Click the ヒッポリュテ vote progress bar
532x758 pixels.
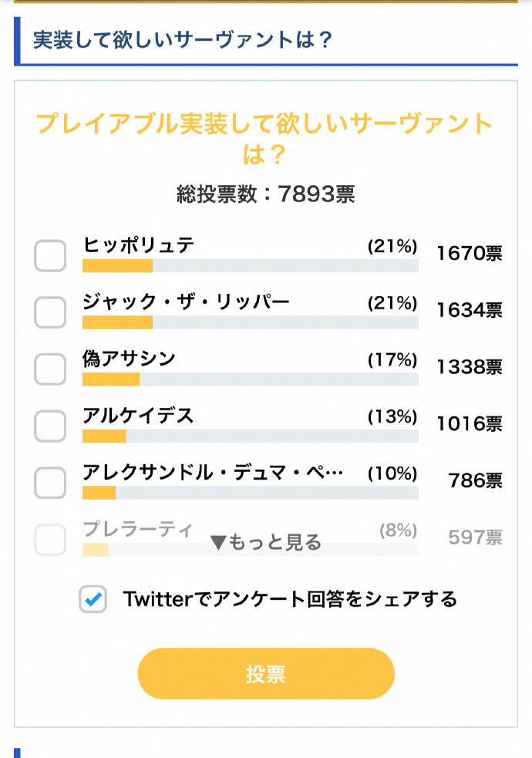[250, 266]
